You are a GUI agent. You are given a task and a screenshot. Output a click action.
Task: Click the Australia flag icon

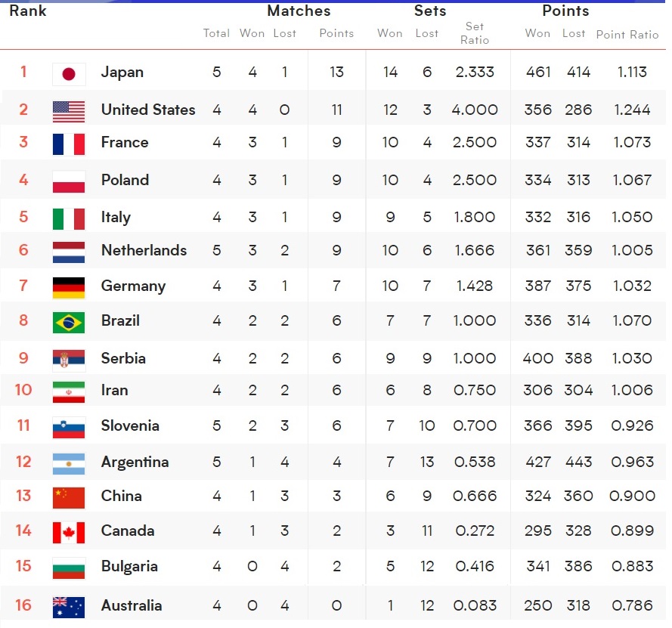[69, 606]
